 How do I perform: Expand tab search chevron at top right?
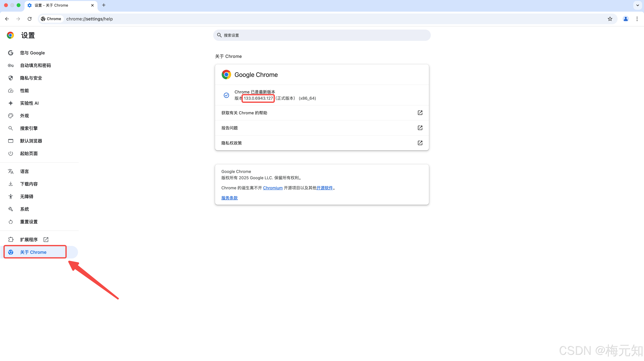point(638,5)
